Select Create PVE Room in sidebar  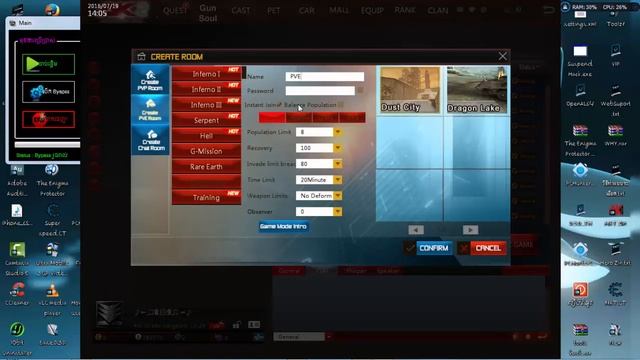[x=150, y=110]
